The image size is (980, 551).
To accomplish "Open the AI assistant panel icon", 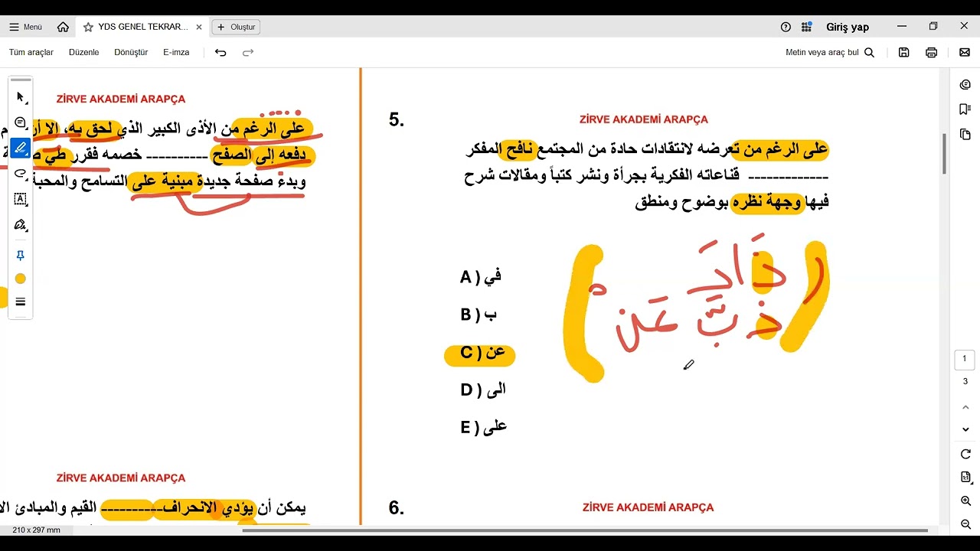I will pos(965,85).
